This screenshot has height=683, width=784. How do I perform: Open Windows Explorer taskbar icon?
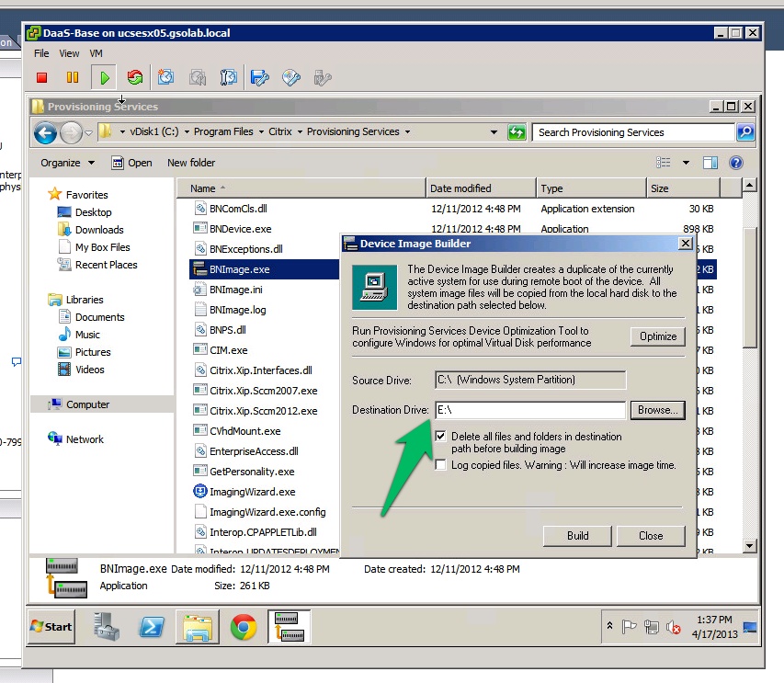[x=198, y=627]
